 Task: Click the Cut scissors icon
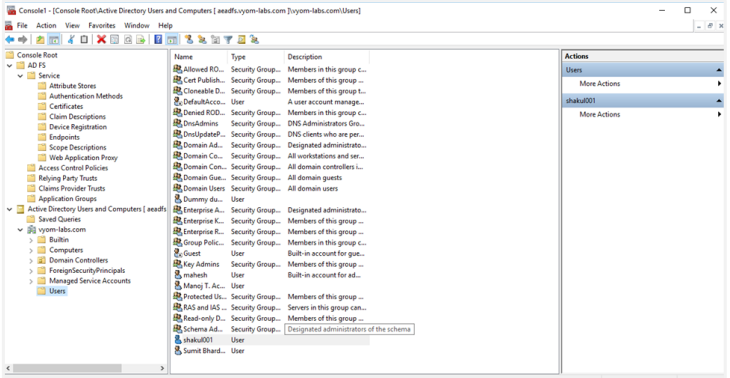(x=71, y=40)
